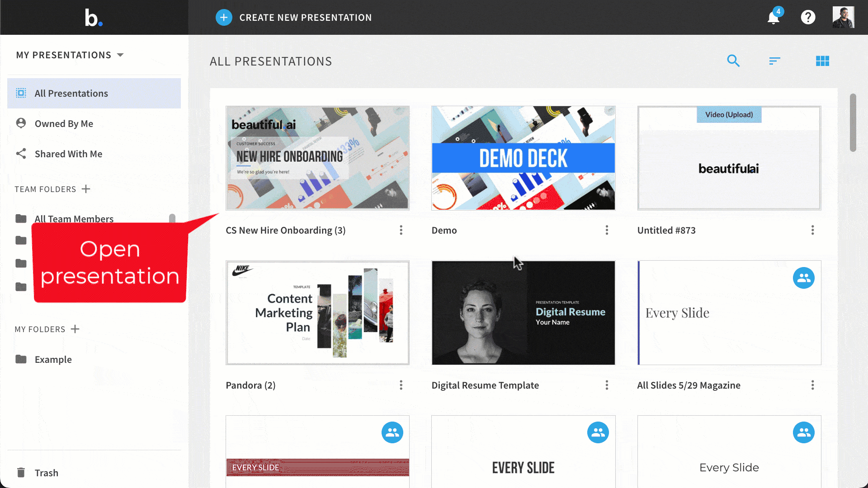Add a new folder under My Folders
This screenshot has height=488, width=868.
(x=75, y=329)
